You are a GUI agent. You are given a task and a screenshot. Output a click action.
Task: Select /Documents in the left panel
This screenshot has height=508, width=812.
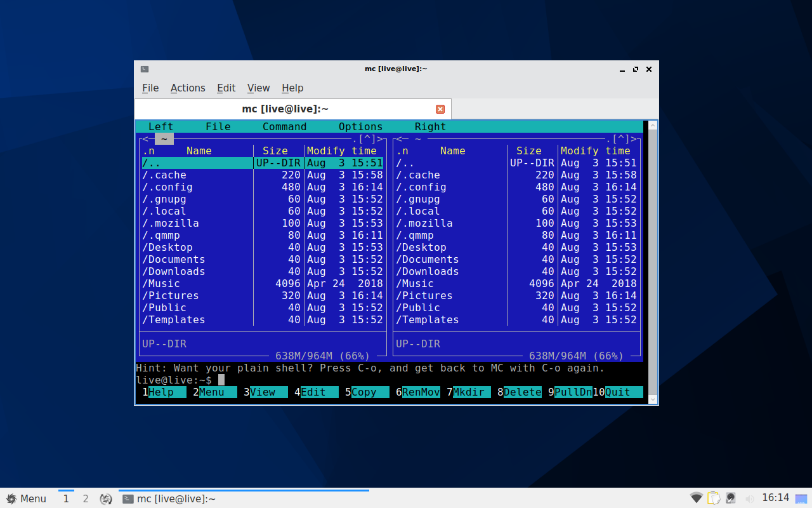point(174,260)
